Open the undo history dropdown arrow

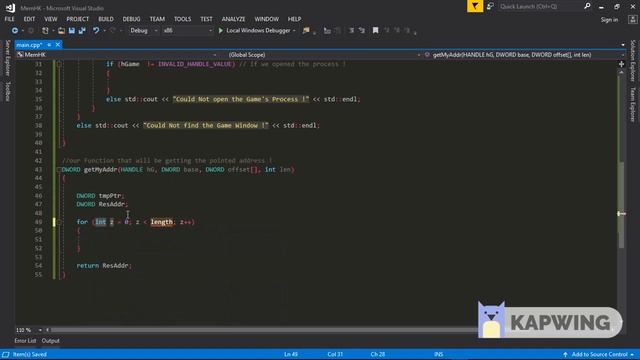(104, 31)
